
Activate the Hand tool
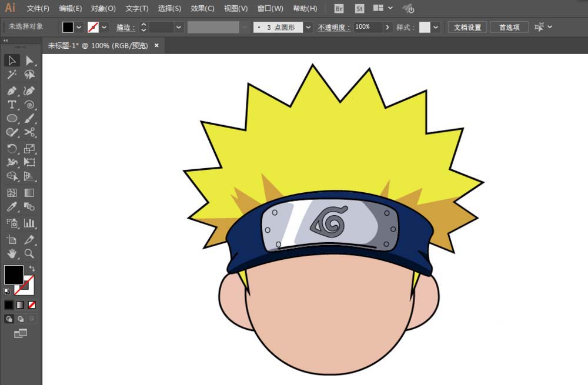coord(12,253)
